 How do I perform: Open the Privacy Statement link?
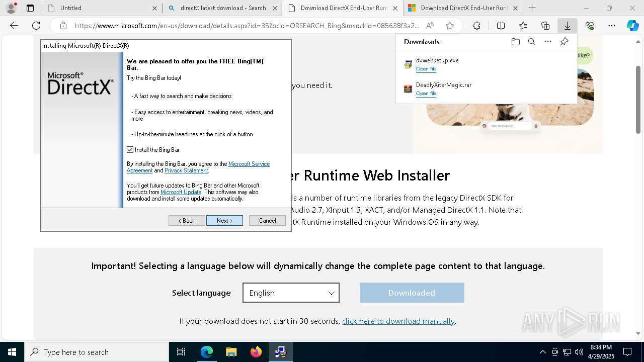(x=186, y=170)
